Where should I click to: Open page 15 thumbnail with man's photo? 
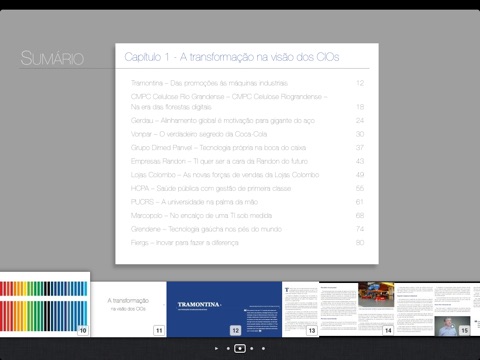click(433, 309)
